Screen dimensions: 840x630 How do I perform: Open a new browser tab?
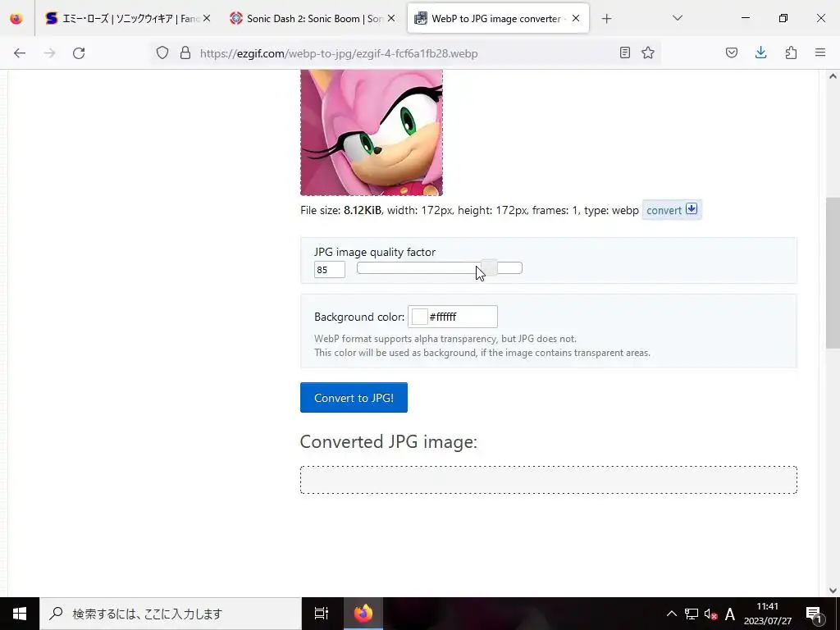[606, 19]
